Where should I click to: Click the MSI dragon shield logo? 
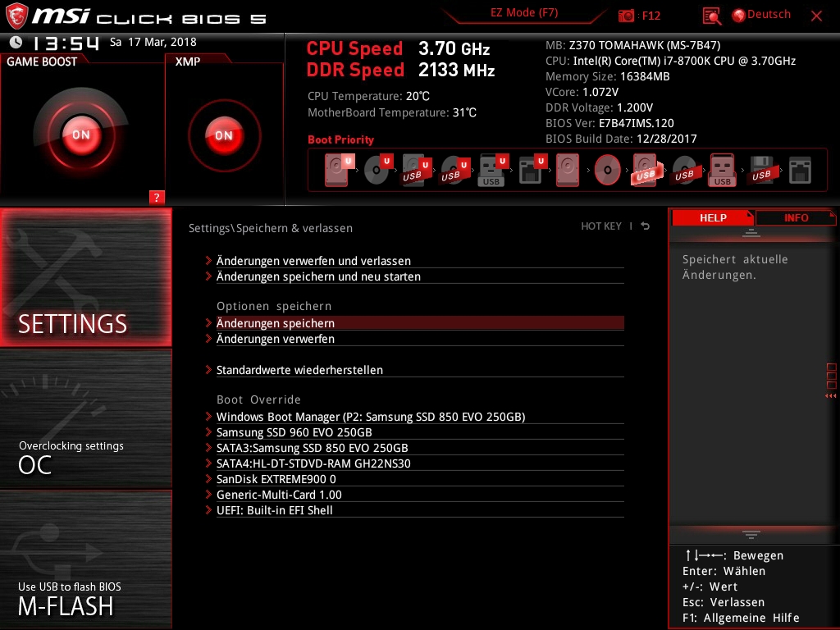pos(16,16)
